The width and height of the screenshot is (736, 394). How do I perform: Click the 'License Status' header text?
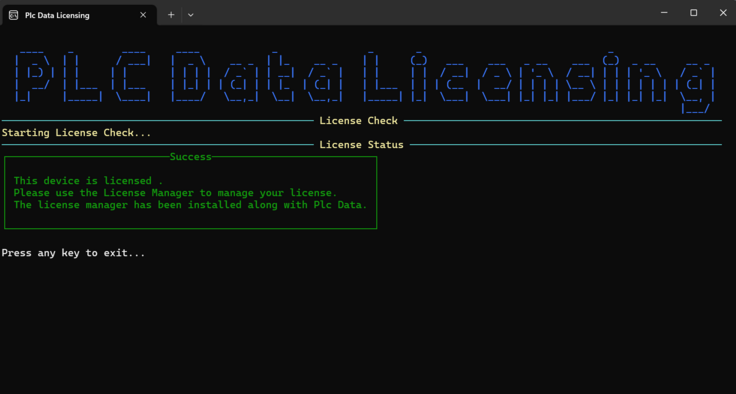[361, 145]
